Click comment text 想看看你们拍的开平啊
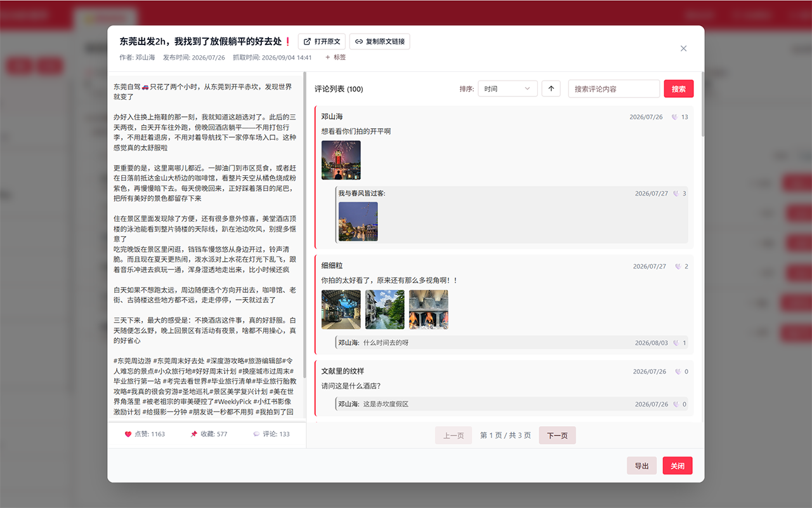The height and width of the screenshot is (508, 812). (x=356, y=131)
